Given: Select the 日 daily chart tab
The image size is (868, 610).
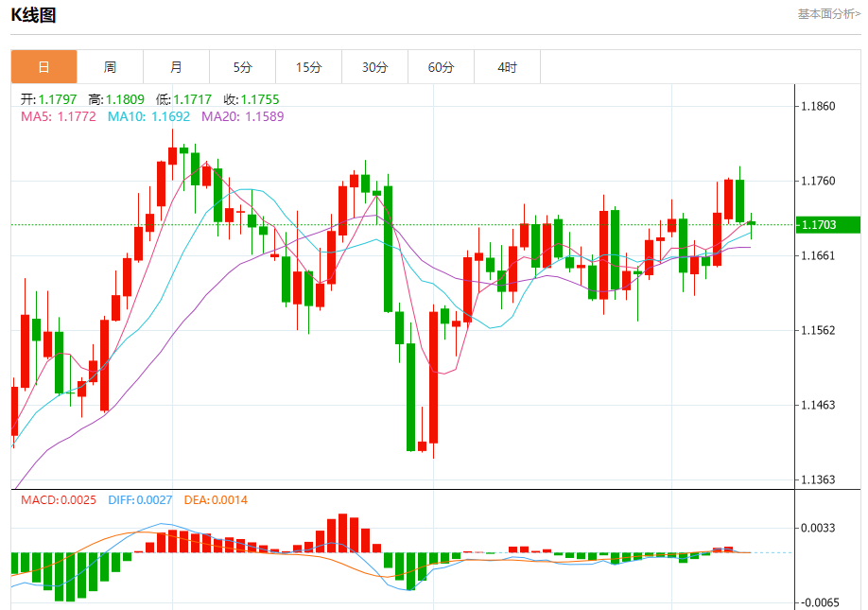Looking at the screenshot, I should [43, 67].
